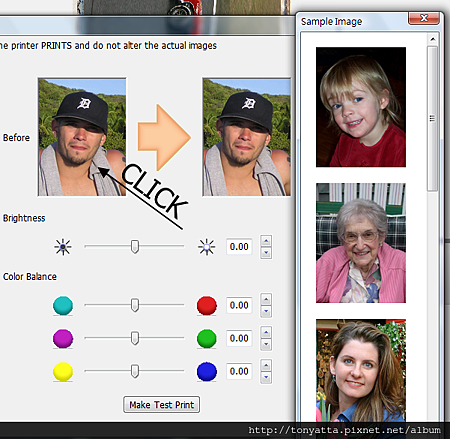Decrease brightness with the down stepper arrow
Image resolution: width=450 pixels, height=439 pixels.
(266, 253)
